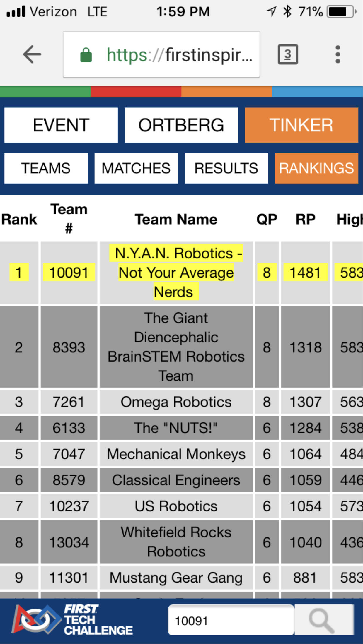The height and width of the screenshot is (644, 363).
Task: Tap the green secure lock icon
Action: [x=86, y=55]
